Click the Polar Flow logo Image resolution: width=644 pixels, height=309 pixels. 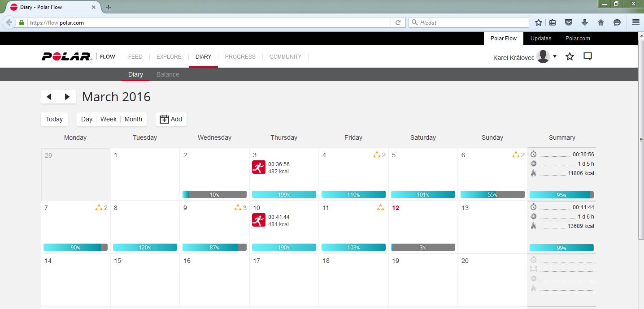[67, 56]
